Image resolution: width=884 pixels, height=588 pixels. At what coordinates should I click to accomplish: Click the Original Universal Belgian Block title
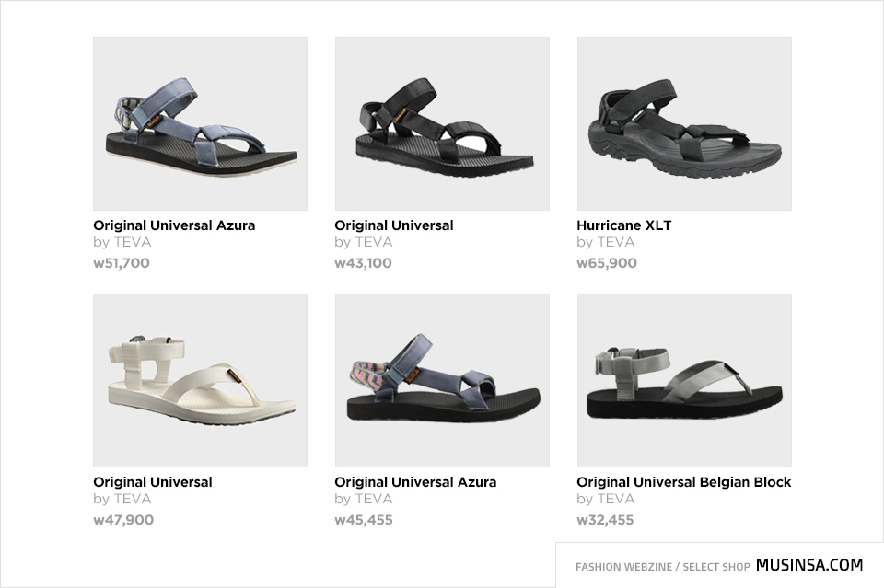tap(683, 482)
